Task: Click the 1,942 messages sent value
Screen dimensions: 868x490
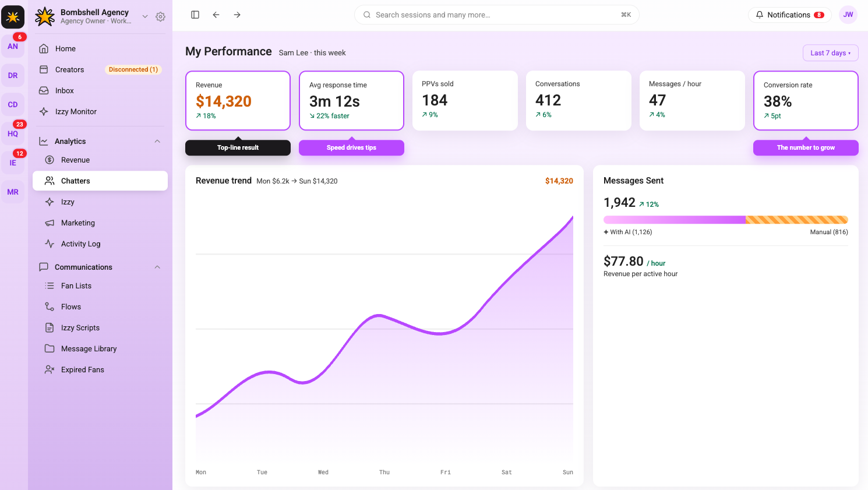Action: point(619,202)
